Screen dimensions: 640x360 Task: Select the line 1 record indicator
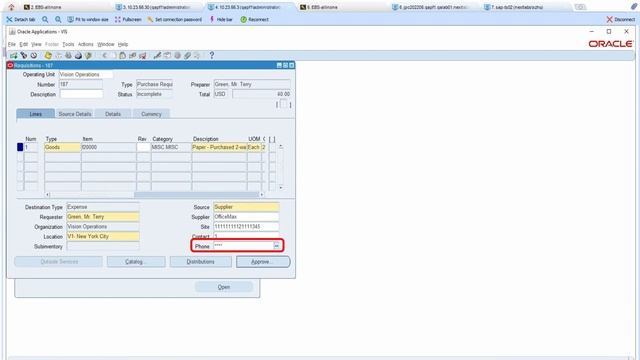(x=20, y=147)
